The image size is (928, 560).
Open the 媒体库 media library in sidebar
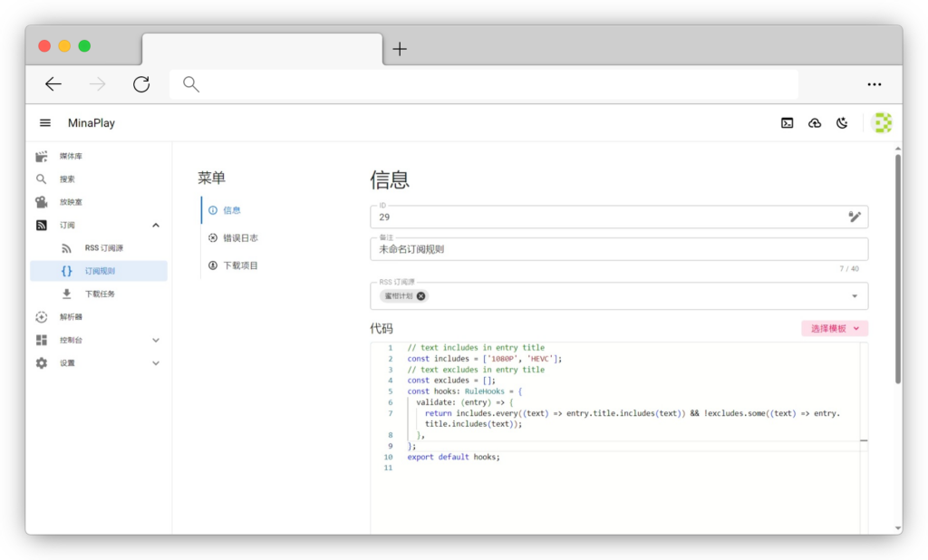tap(71, 157)
